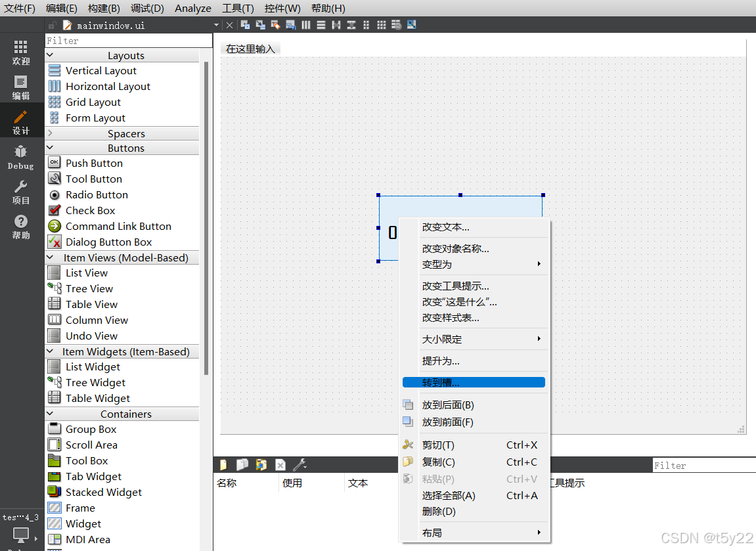756x551 pixels.
Task: Click the paste action icon in action editor
Action: pos(261,465)
